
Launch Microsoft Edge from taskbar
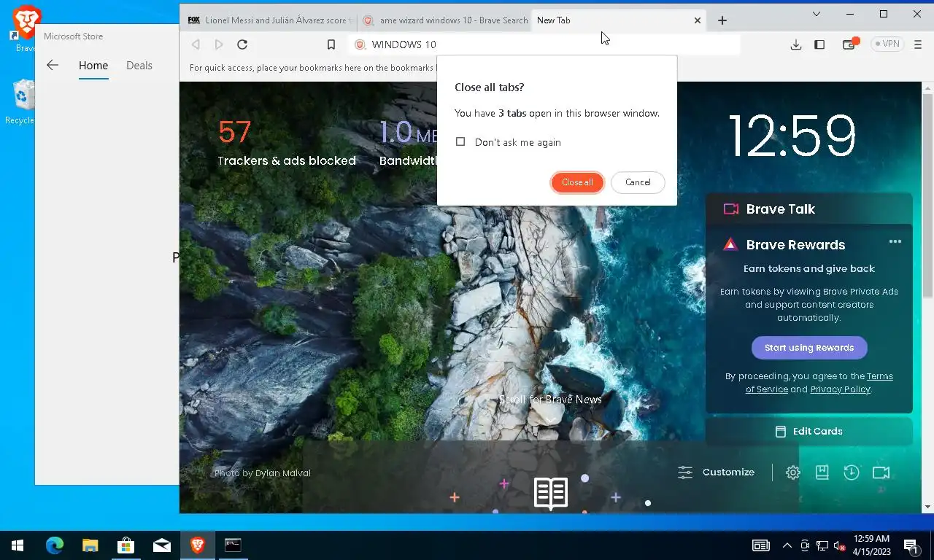coord(55,545)
